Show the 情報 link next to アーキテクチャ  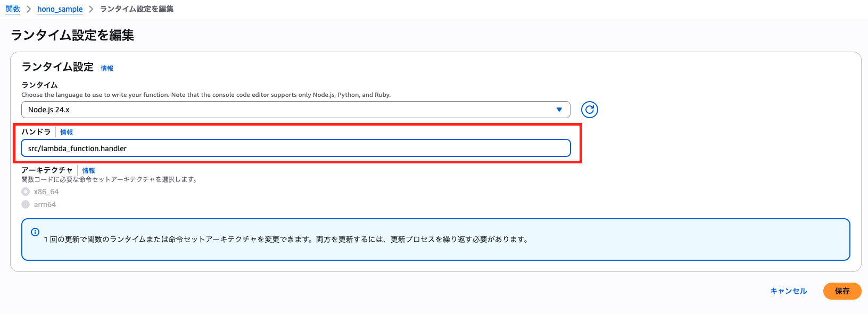pyautogui.click(x=88, y=170)
